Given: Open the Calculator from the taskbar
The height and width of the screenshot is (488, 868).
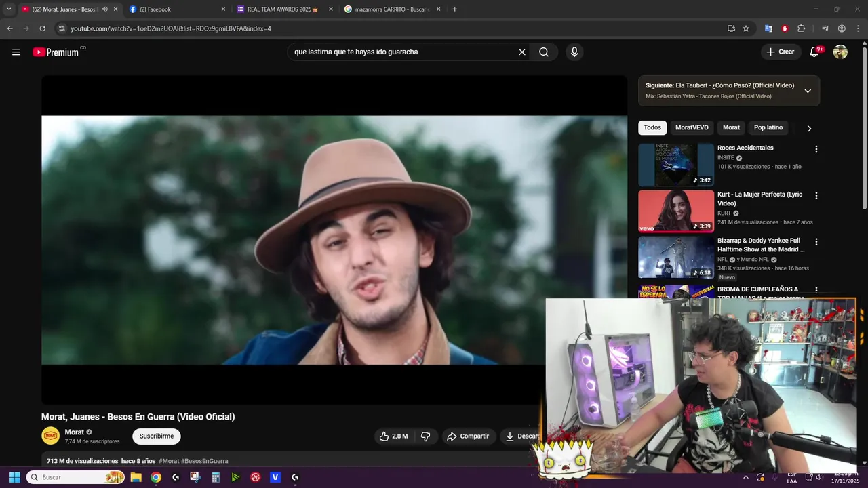Looking at the screenshot, I should pyautogui.click(x=216, y=477).
